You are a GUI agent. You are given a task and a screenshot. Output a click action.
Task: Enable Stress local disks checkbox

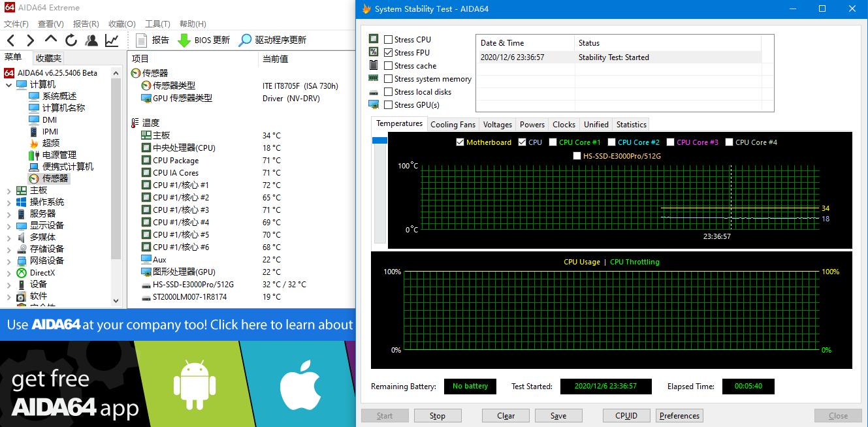(x=389, y=91)
